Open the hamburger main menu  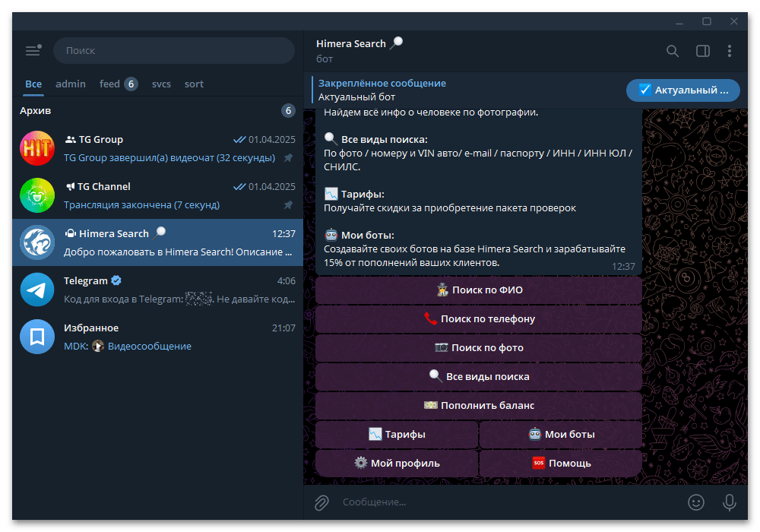[33, 50]
